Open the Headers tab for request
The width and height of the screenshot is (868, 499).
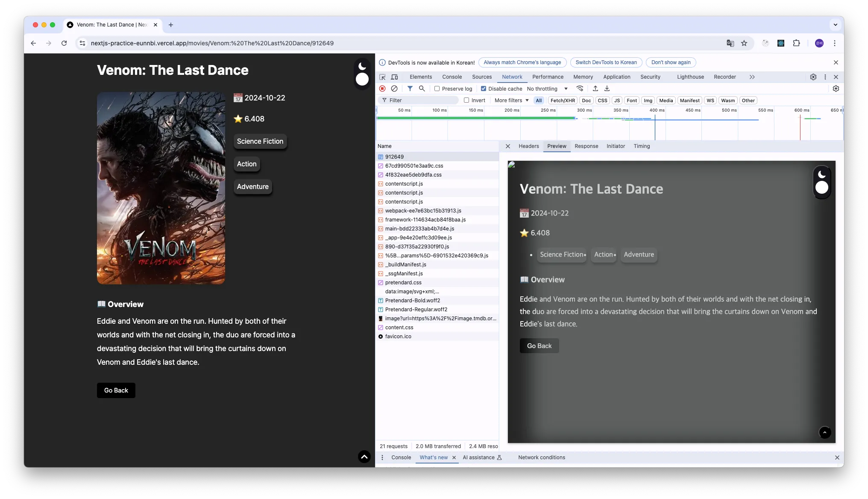click(528, 146)
